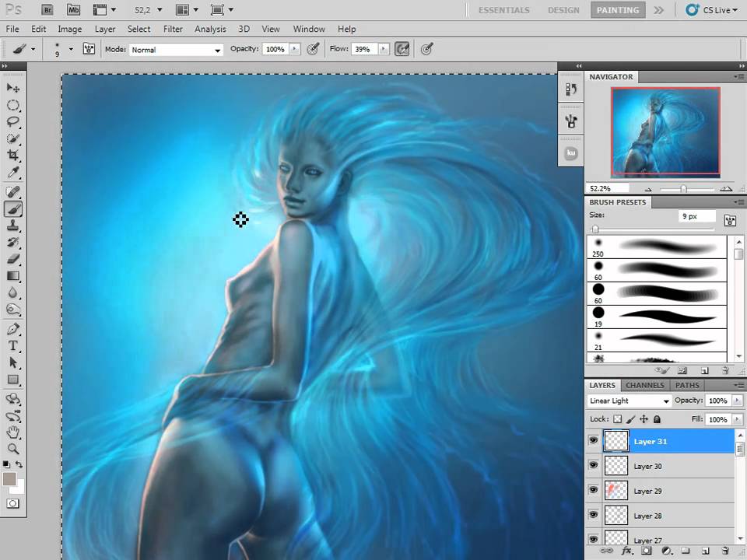This screenshot has height=560, width=747.
Task: Expand the layer Opacity arrow
Action: (738, 401)
